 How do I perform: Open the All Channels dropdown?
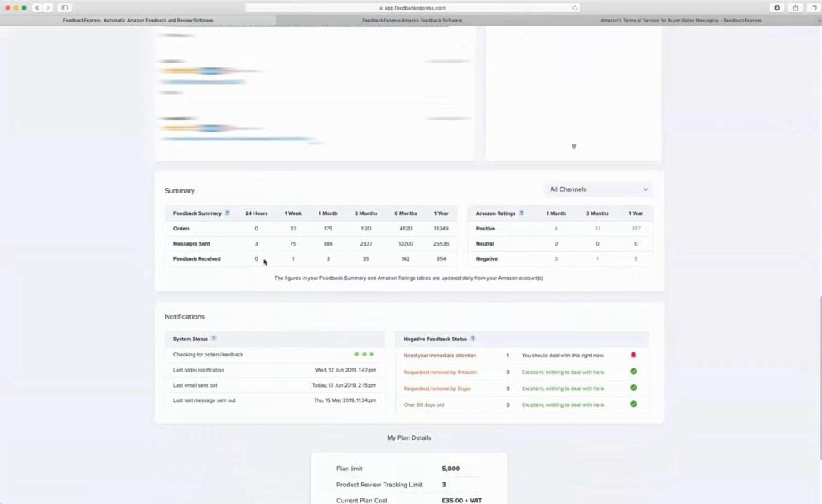pos(598,189)
